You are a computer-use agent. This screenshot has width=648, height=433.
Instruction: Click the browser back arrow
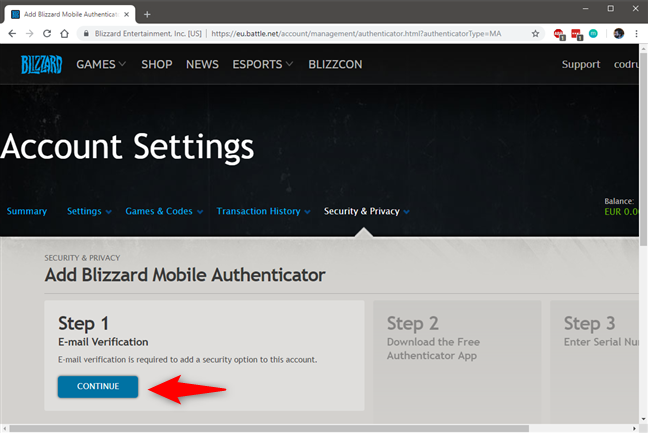[12, 33]
